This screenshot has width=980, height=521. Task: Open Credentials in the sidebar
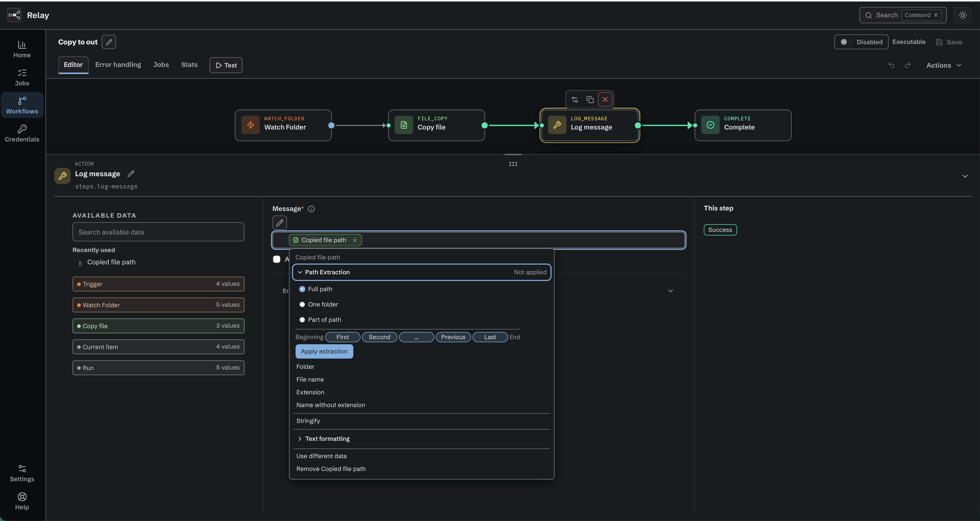22,134
